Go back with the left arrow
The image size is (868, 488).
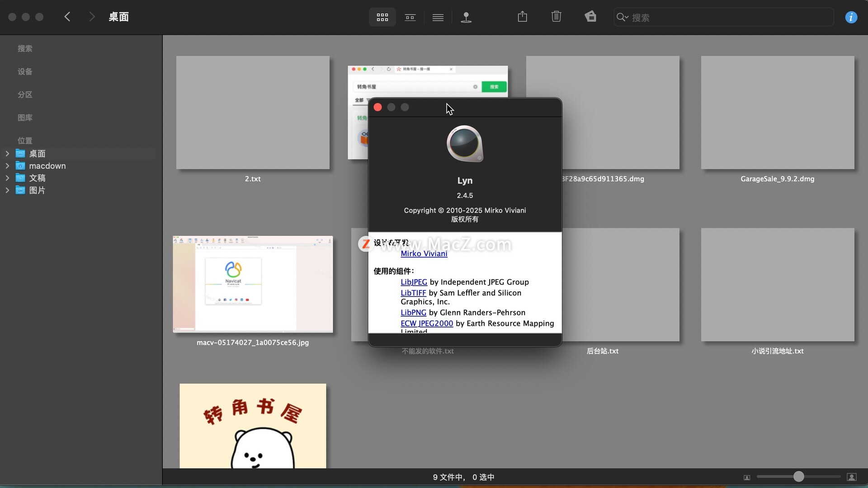pyautogui.click(x=67, y=17)
